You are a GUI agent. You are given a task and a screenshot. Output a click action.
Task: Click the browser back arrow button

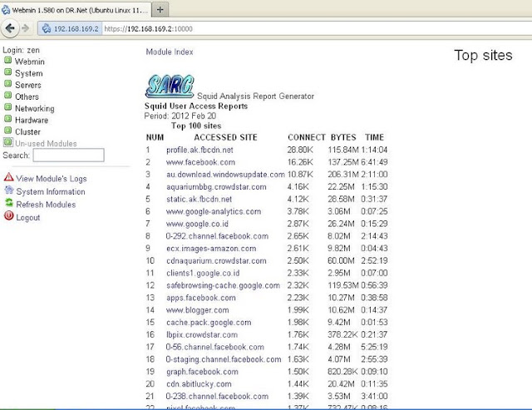click(x=10, y=28)
